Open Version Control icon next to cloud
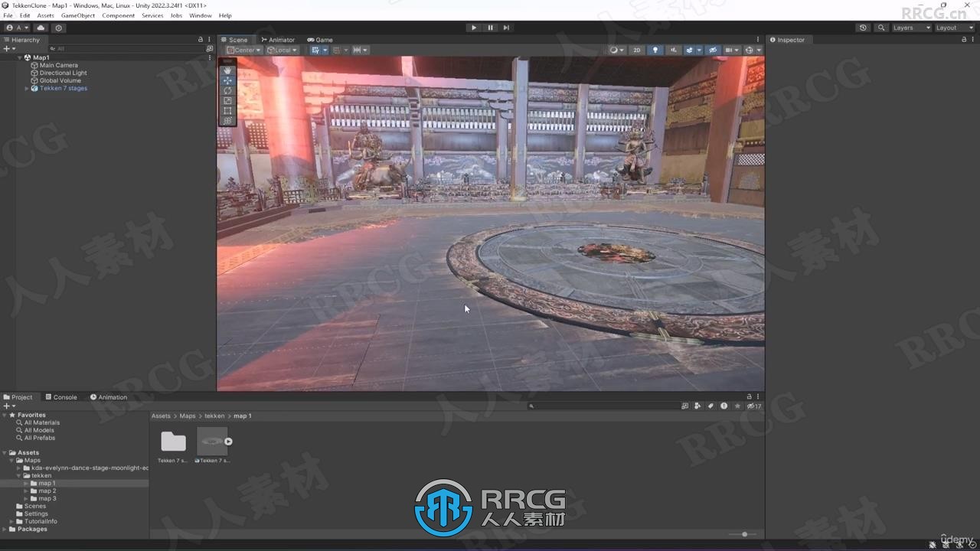This screenshot has height=551, width=980. [58, 28]
